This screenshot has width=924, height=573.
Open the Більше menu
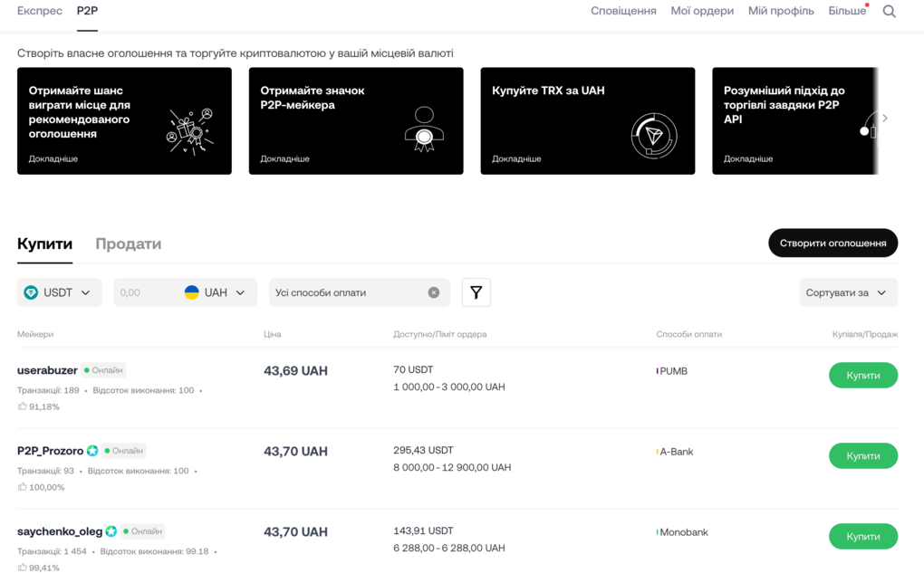point(847,11)
